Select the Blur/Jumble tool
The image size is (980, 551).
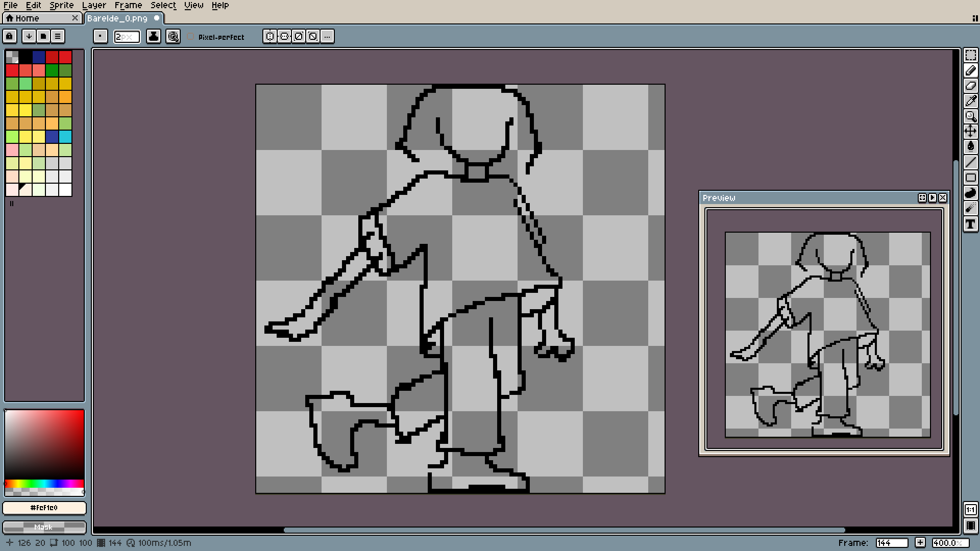pyautogui.click(x=970, y=208)
